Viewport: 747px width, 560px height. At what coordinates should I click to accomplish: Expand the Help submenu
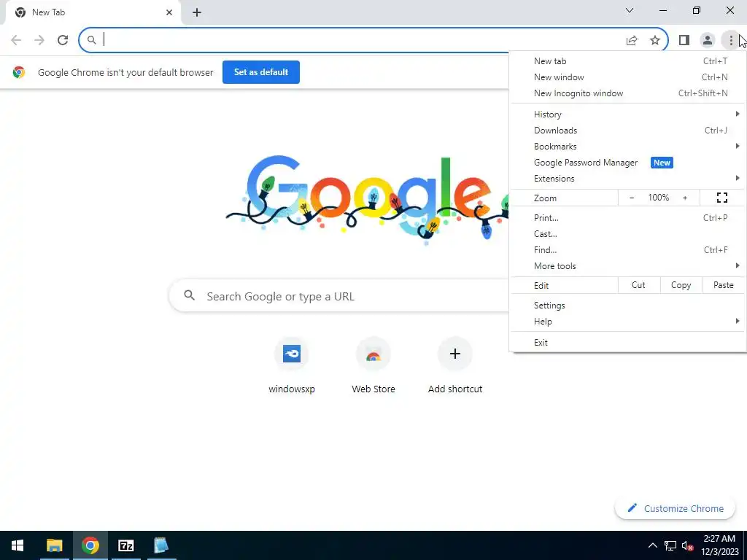pos(628,322)
